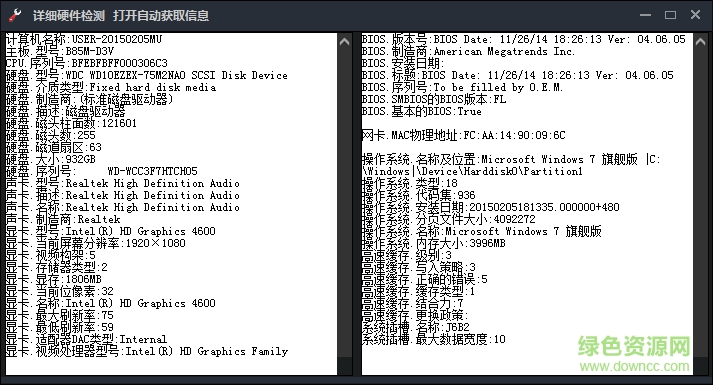
Task: Select OS memory size line 3996MB
Action: click(x=433, y=243)
